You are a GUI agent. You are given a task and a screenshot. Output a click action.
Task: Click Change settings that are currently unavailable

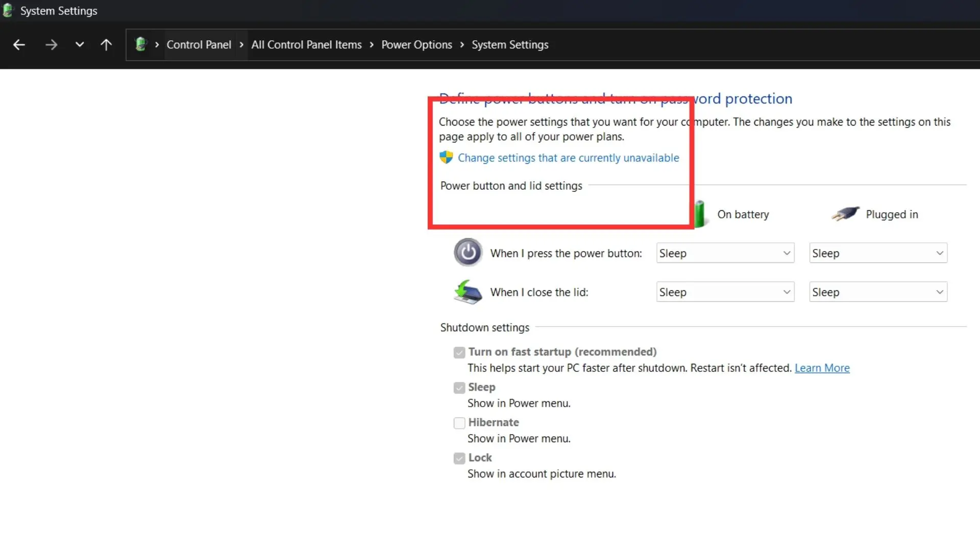pos(568,158)
